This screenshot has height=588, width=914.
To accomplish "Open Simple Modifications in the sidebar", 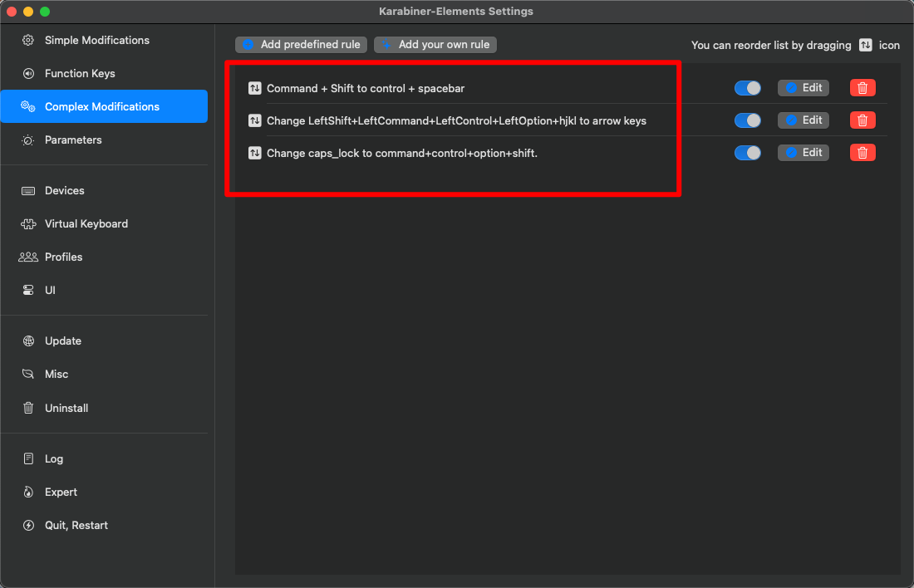I will (x=104, y=40).
